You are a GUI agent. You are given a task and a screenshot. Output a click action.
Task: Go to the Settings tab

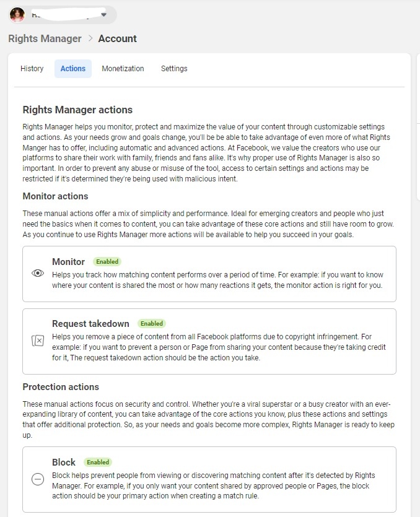coord(174,69)
